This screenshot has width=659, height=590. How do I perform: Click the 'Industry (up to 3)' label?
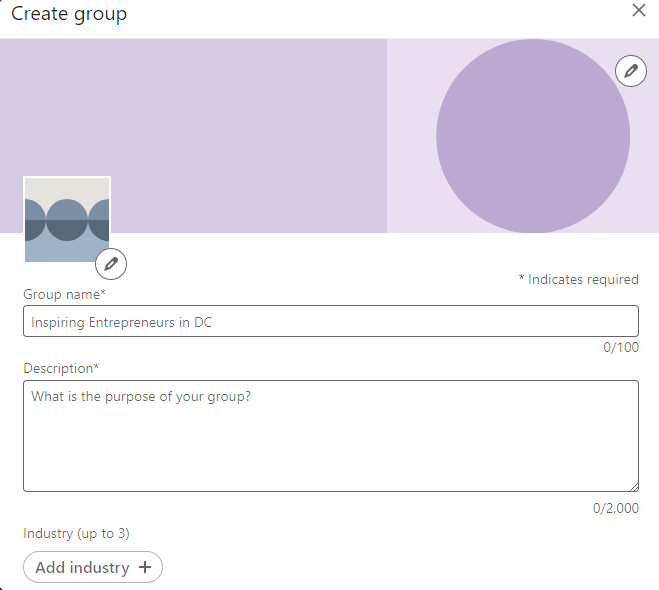pyautogui.click(x=76, y=533)
